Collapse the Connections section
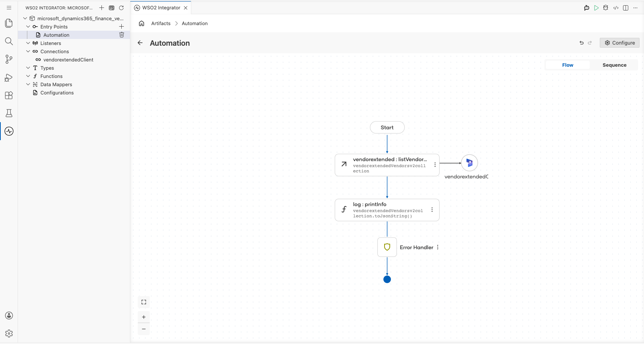 coord(28,51)
